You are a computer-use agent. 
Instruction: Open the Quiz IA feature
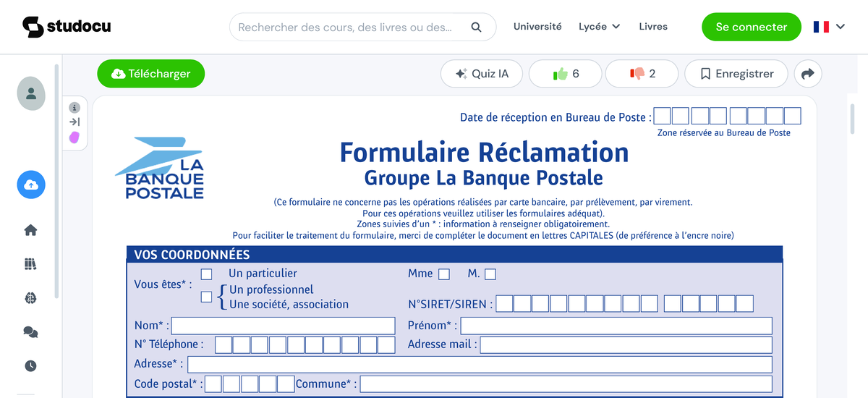coord(482,74)
